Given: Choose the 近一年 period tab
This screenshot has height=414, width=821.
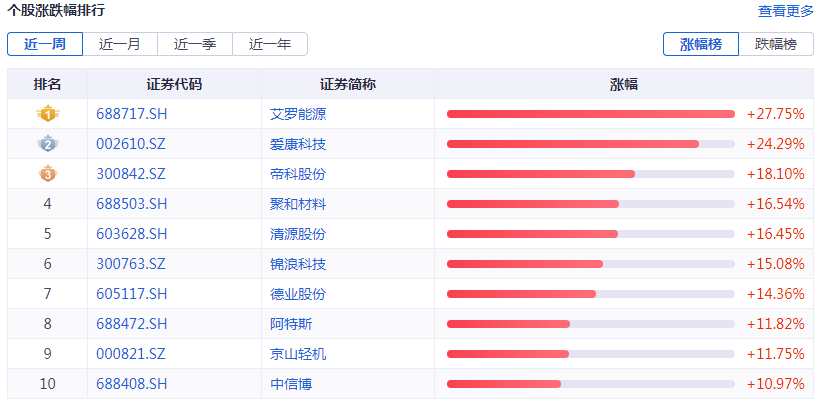Looking at the screenshot, I should click(270, 44).
